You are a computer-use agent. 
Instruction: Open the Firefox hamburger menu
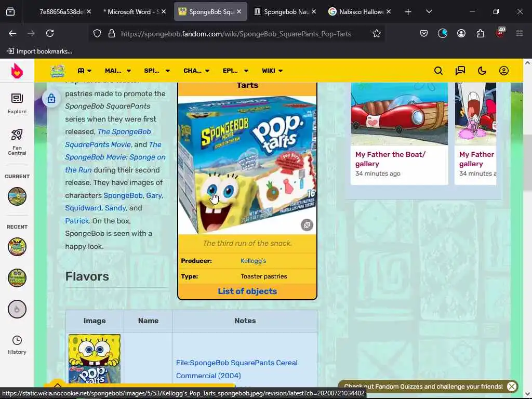point(519,33)
